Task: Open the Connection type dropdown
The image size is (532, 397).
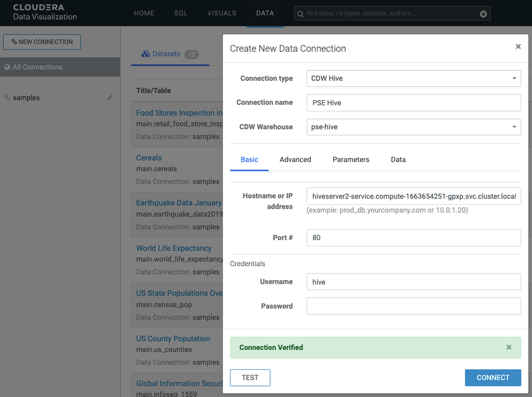Action: tap(414, 78)
